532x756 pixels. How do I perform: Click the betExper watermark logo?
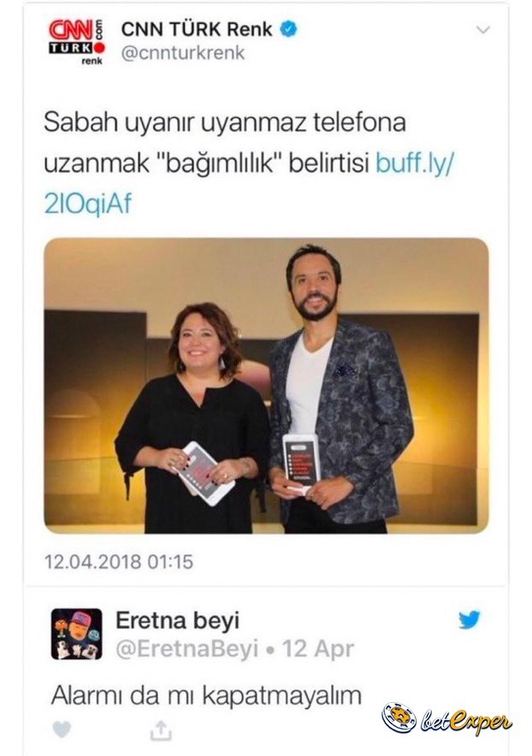(447, 720)
